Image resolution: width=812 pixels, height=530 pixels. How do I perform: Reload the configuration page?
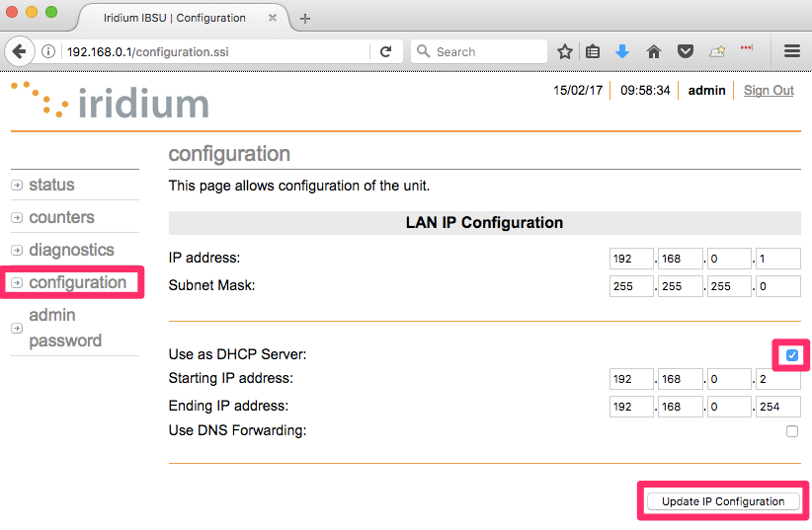[x=386, y=51]
